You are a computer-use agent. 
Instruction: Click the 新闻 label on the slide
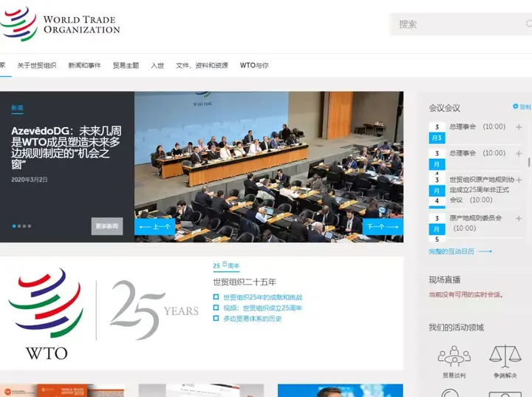coord(17,108)
